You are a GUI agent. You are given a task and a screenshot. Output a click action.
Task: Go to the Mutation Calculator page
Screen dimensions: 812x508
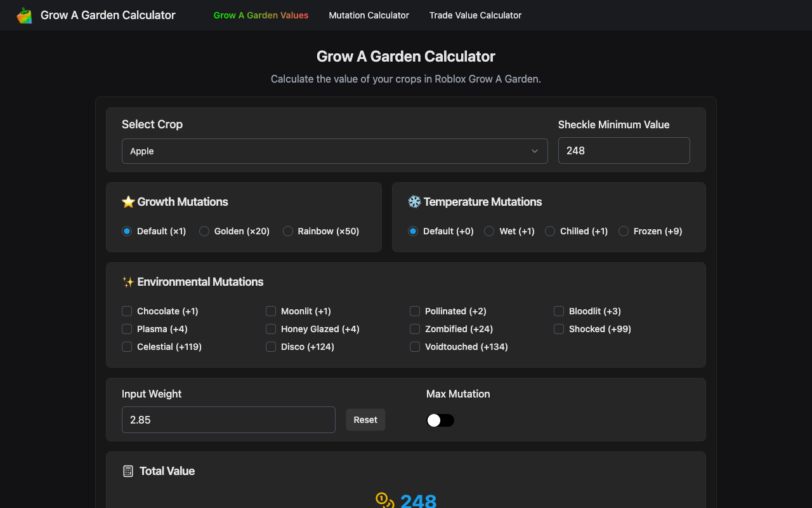click(x=369, y=15)
